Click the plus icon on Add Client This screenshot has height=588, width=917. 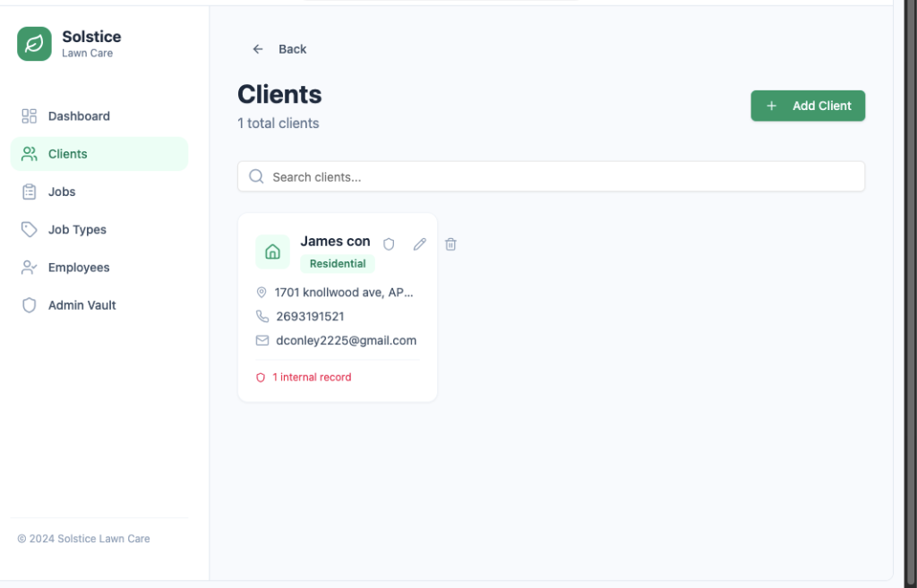point(771,106)
